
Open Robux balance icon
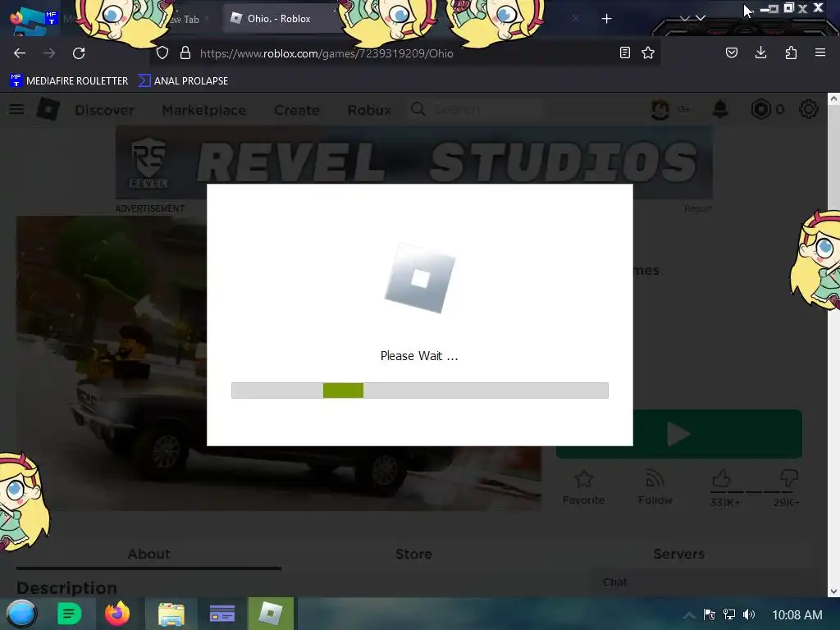[760, 109]
